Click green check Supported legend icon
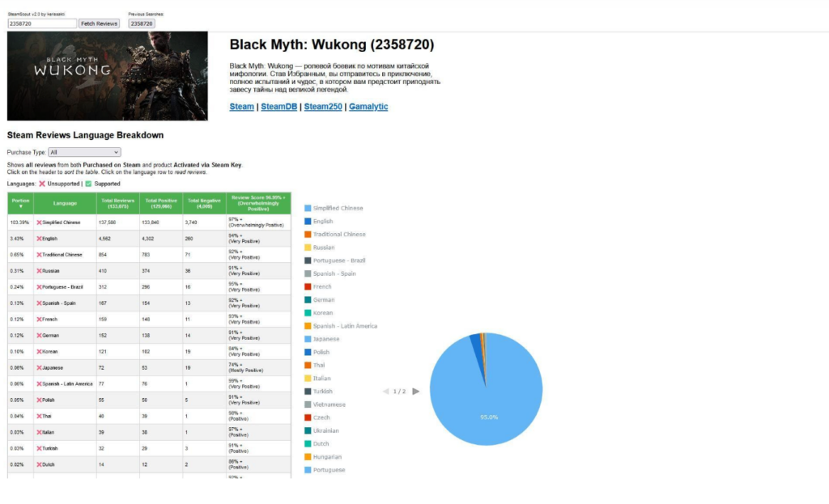 tap(88, 184)
